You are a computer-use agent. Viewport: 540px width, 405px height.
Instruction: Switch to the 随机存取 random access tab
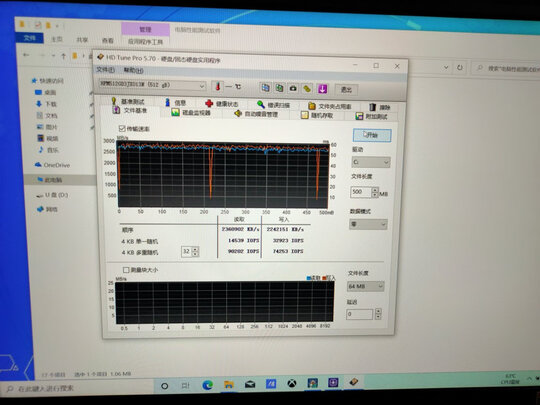pos(317,115)
